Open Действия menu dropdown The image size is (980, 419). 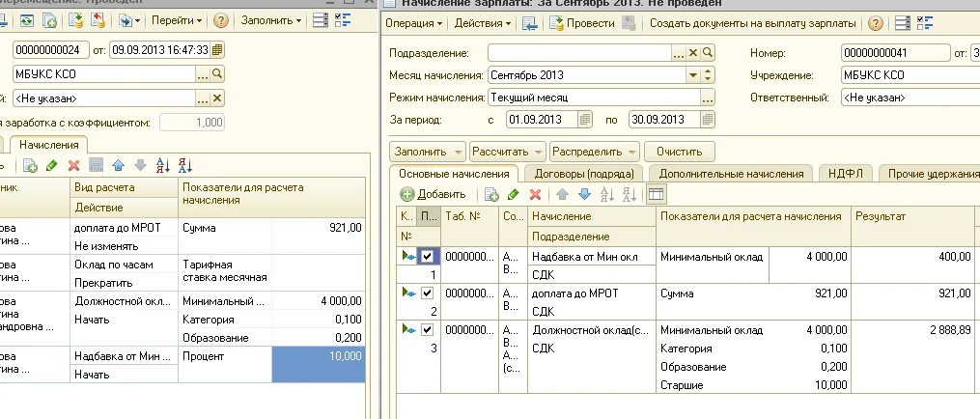[482, 24]
